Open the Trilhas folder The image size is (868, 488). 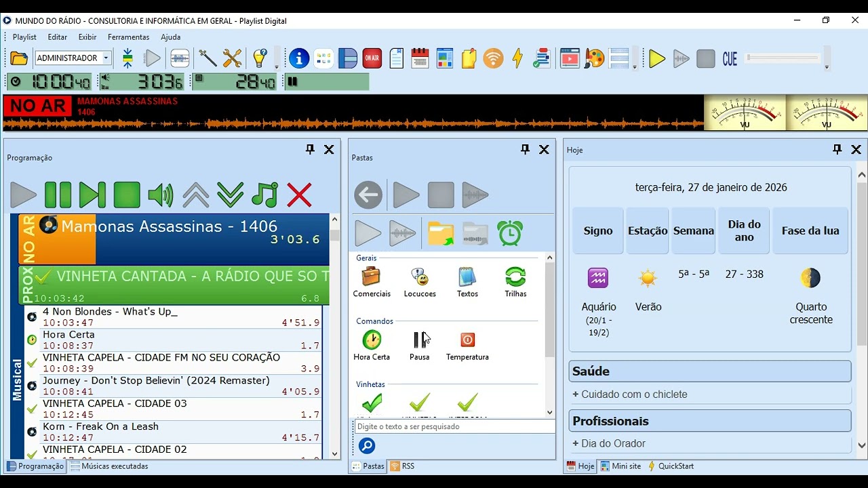515,282
